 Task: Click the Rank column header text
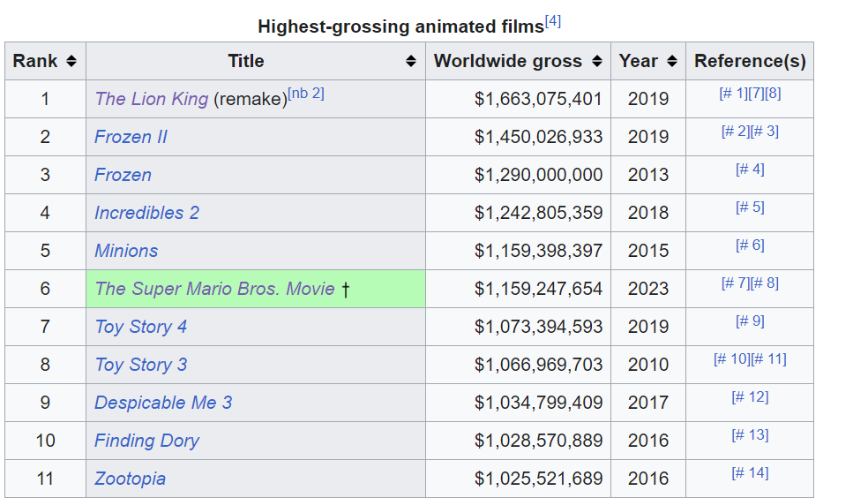35,61
